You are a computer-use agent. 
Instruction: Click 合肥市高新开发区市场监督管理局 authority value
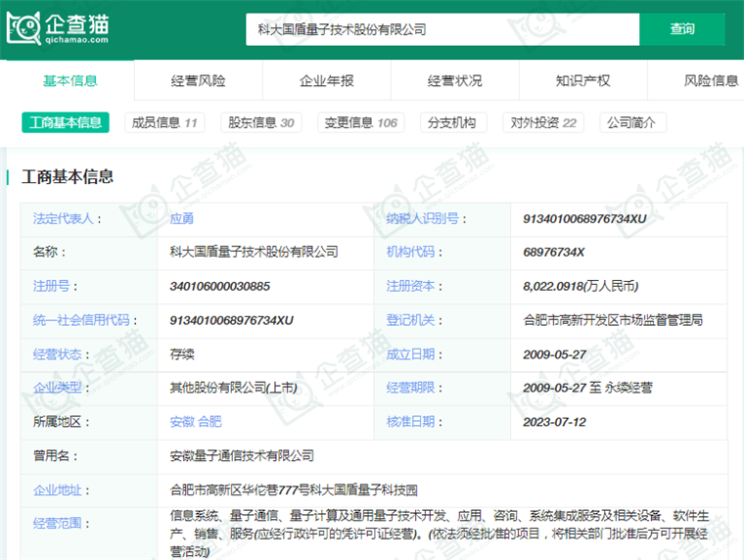(613, 320)
